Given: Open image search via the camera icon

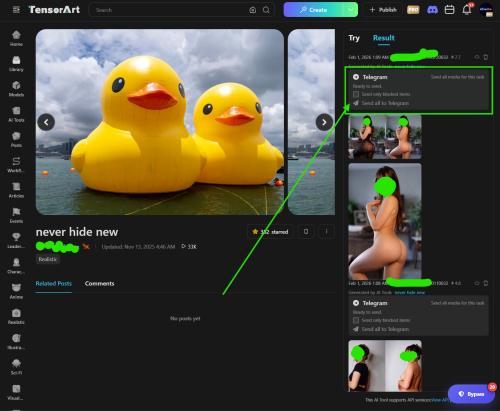Looking at the screenshot, I should [x=253, y=10].
